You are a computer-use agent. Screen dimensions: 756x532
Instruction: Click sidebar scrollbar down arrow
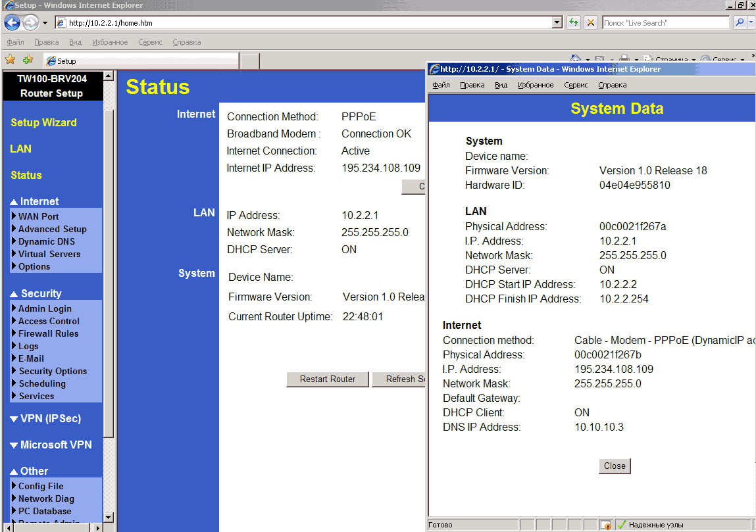[x=109, y=518]
